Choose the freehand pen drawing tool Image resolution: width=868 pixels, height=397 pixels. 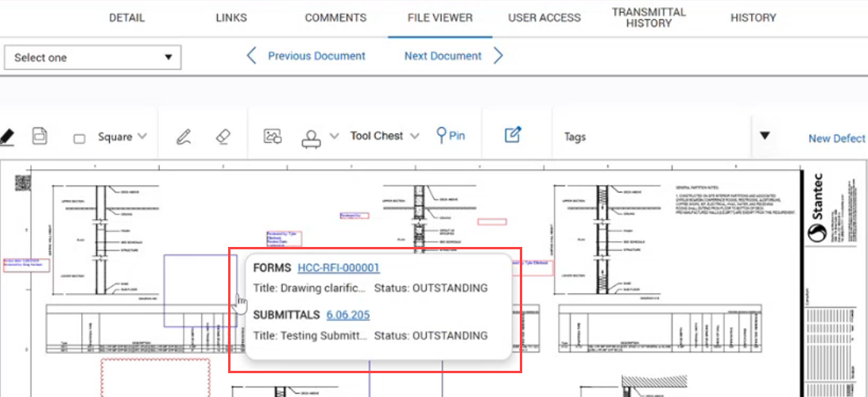click(x=184, y=137)
